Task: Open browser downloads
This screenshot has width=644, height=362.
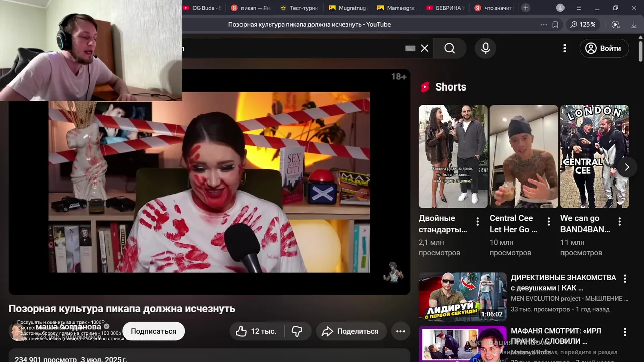Action: (633, 24)
